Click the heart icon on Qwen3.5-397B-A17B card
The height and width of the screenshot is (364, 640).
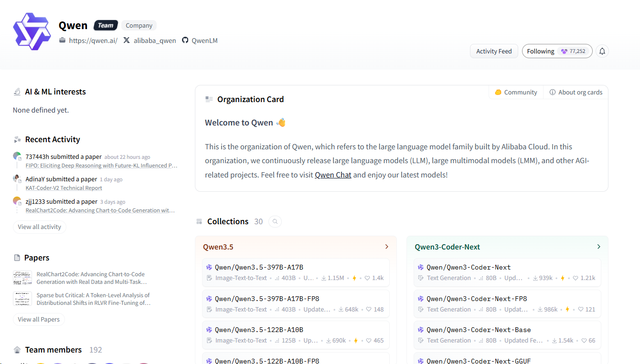(x=368, y=278)
